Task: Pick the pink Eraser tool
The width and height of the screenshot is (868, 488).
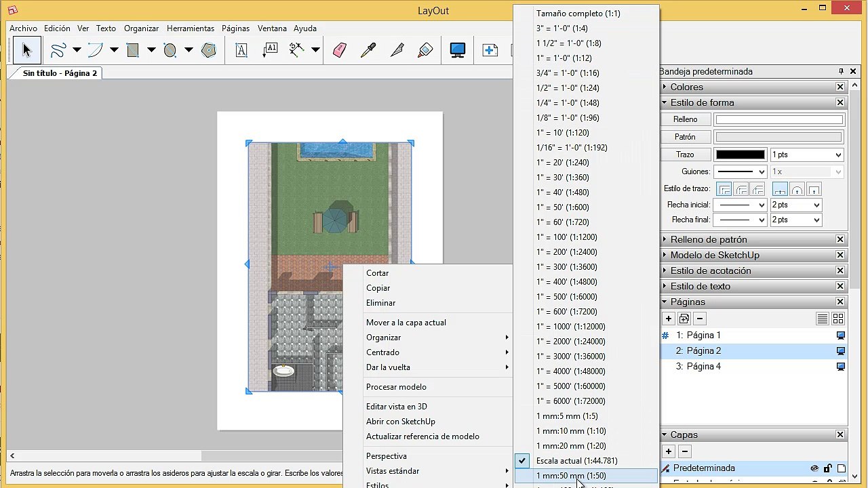Action: [x=340, y=50]
